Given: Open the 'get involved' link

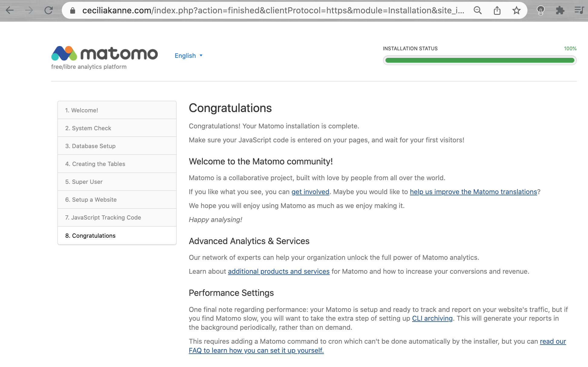Looking at the screenshot, I should click(310, 192).
